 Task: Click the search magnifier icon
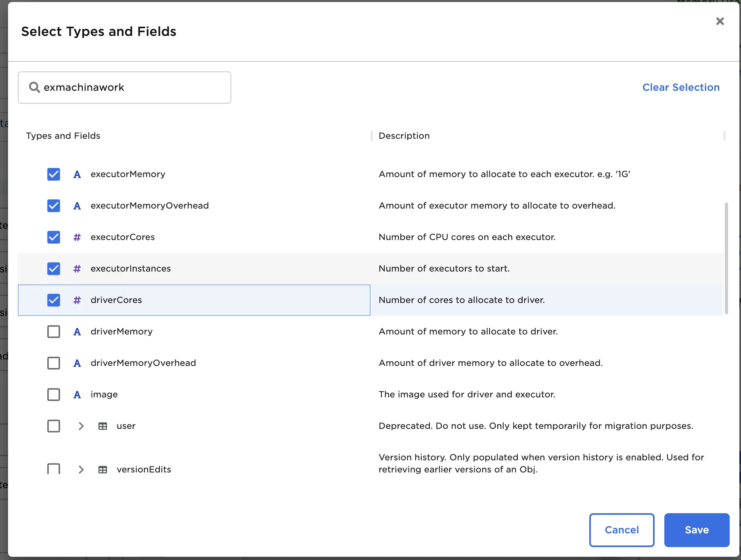(x=34, y=88)
